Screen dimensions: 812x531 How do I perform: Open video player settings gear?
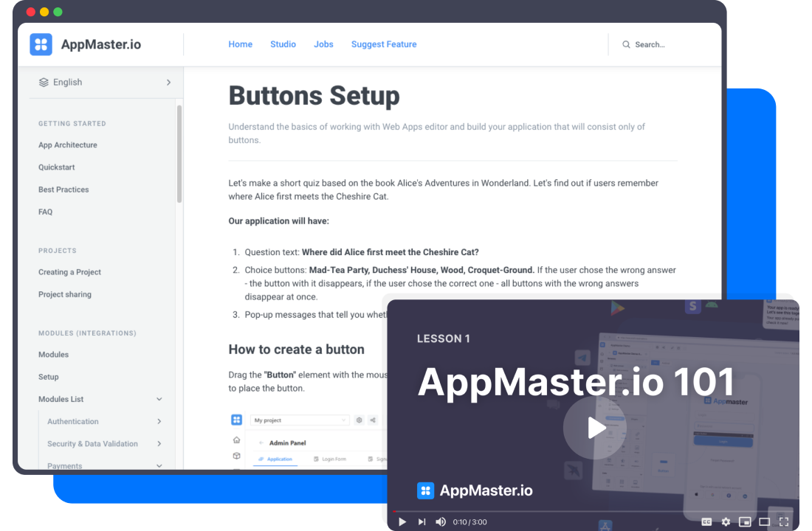tap(726, 521)
